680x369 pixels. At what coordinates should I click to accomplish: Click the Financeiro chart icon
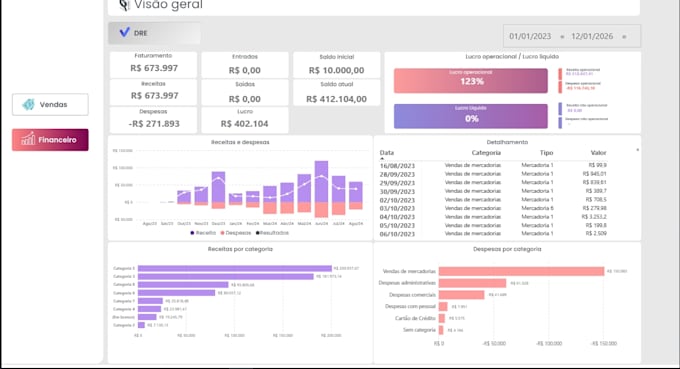pos(28,139)
